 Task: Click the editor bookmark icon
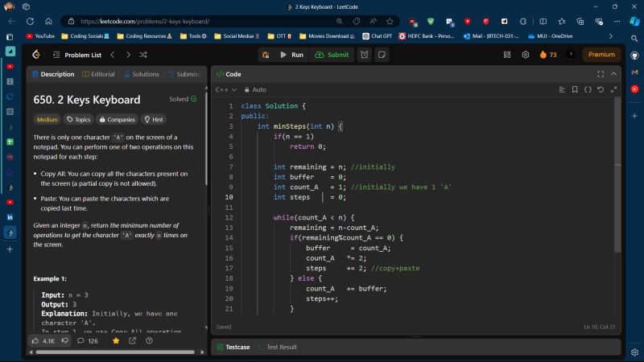[x=575, y=89]
